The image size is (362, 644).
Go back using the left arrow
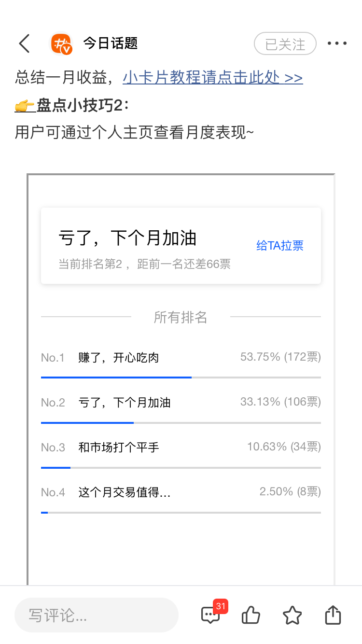pyautogui.click(x=25, y=43)
